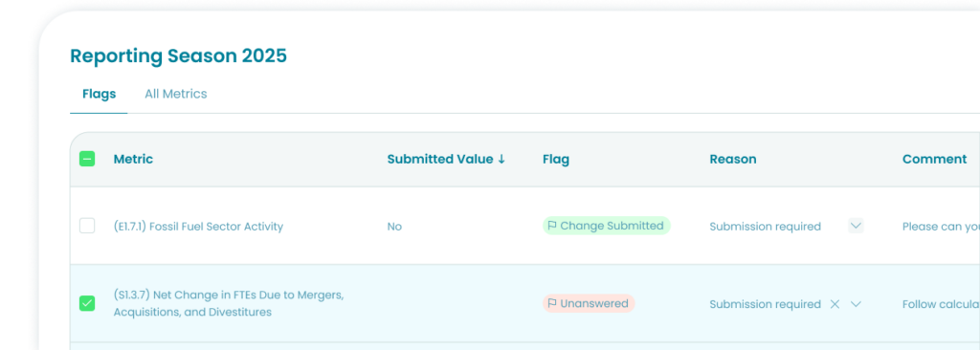The height and width of the screenshot is (350, 980).
Task: Click the 'Please can you' comment text
Action: [x=941, y=227]
